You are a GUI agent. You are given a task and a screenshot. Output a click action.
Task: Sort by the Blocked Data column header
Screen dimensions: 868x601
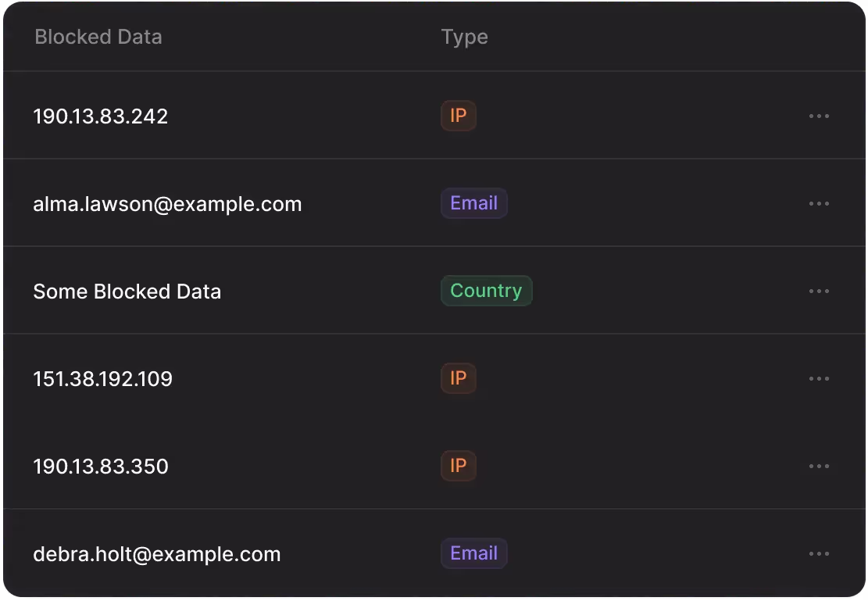pos(98,37)
